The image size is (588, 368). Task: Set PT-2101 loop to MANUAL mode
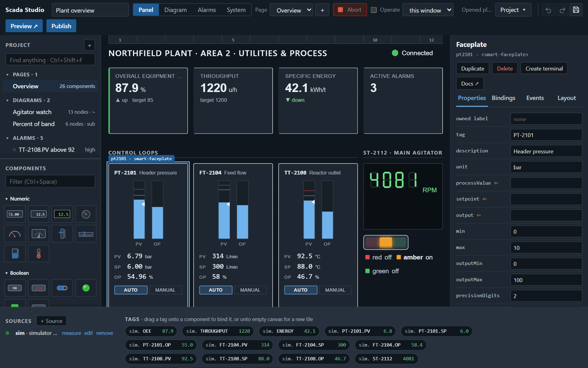tap(165, 290)
